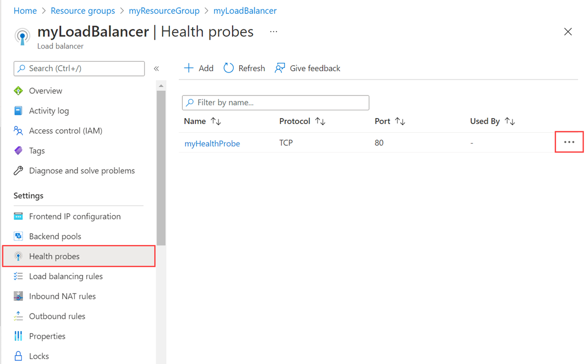Click the Overview icon in sidebar

[x=18, y=91]
